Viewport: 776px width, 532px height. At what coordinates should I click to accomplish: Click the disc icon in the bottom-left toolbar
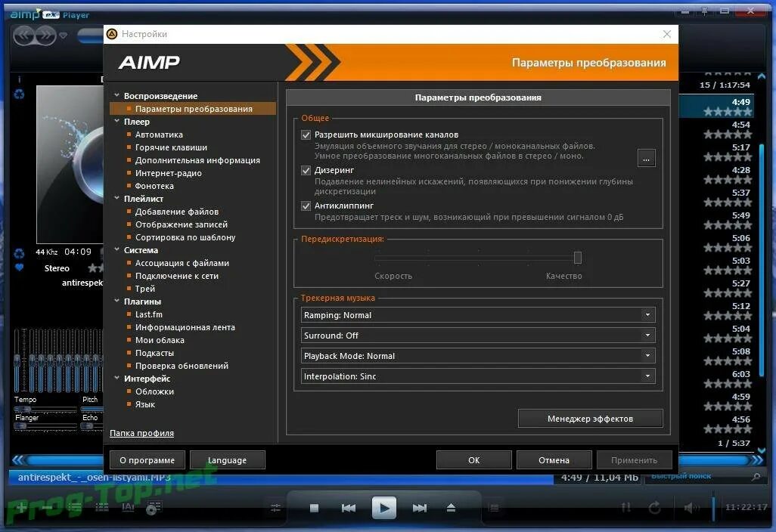(x=154, y=507)
